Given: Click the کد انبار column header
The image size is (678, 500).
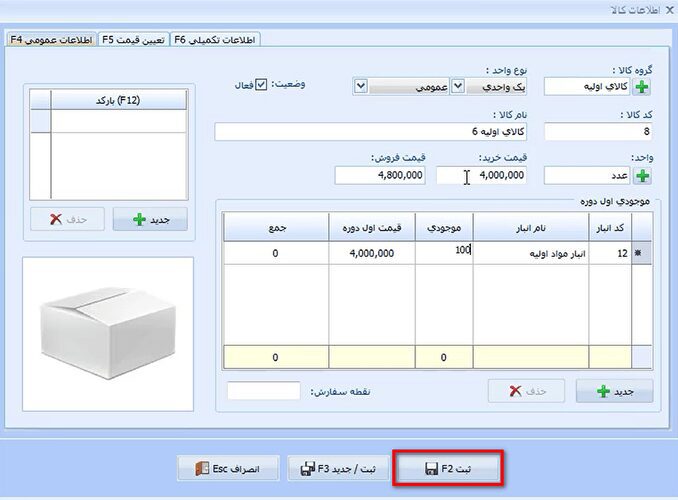Looking at the screenshot, I should tap(610, 228).
